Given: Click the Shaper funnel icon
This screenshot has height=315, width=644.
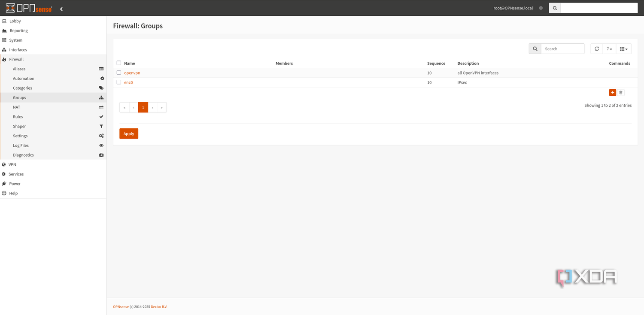Looking at the screenshot, I should click(x=101, y=126).
